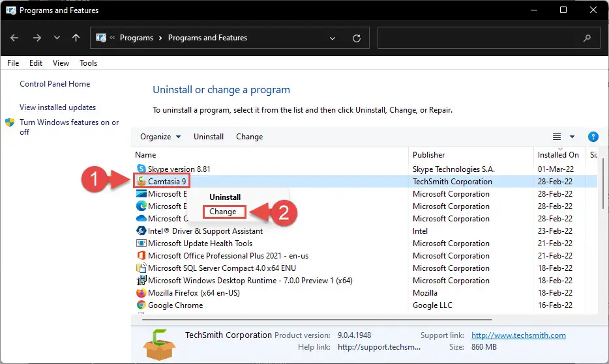The image size is (609, 364).
Task: Click the Intel Driver & Support Assistant icon
Action: coord(141,231)
